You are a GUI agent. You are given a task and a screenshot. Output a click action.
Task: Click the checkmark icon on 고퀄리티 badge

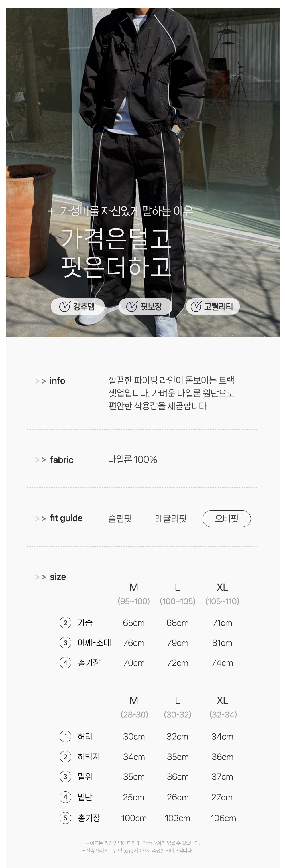[x=196, y=307]
